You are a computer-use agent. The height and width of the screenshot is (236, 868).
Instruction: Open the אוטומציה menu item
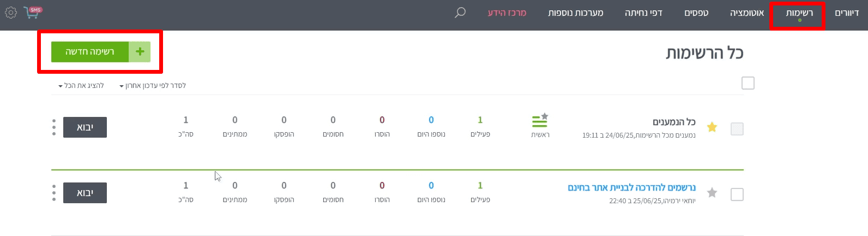tap(747, 13)
